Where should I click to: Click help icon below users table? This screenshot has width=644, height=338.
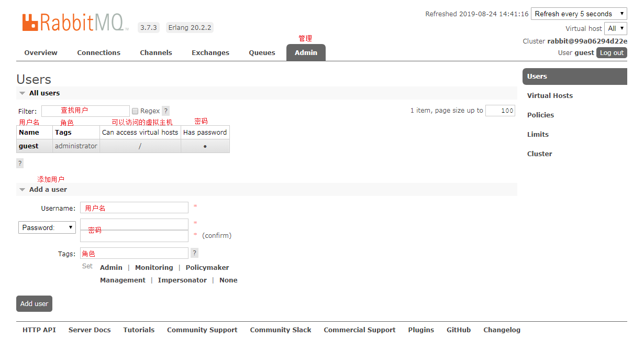point(20,163)
